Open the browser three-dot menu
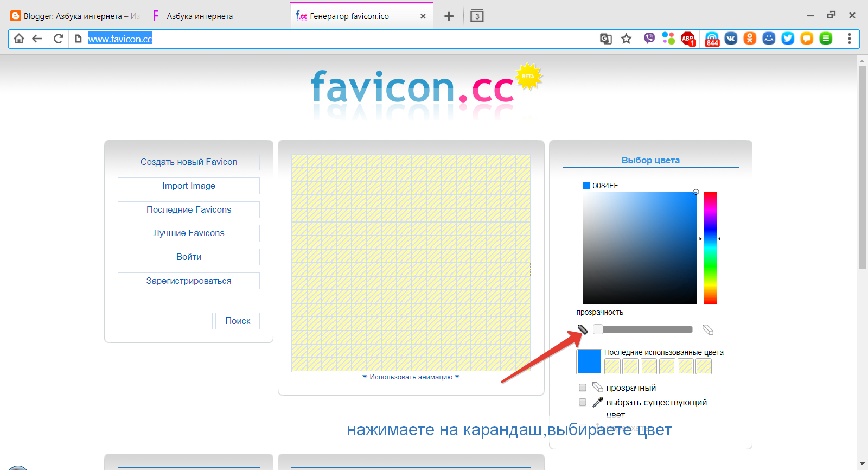This screenshot has width=868, height=470. [x=850, y=39]
